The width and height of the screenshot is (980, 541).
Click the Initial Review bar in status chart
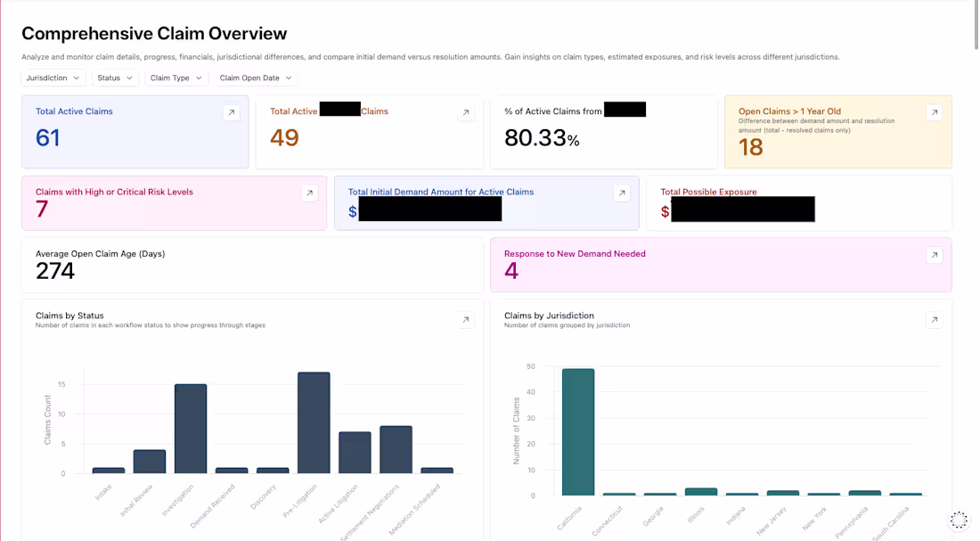click(x=150, y=462)
